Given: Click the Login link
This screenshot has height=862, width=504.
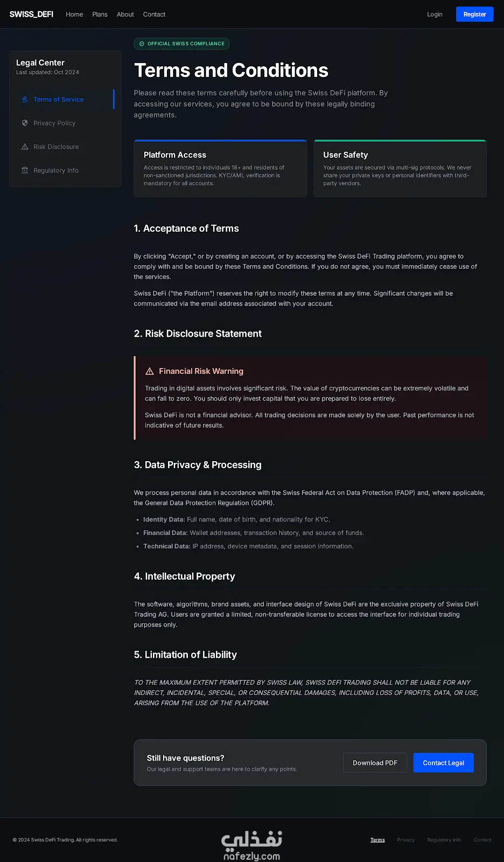Looking at the screenshot, I should pos(435,15).
